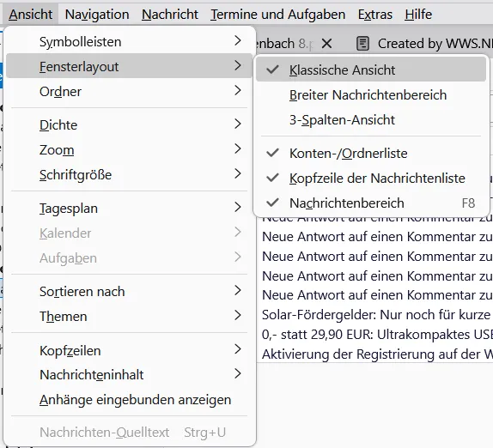This screenshot has height=448, width=493.
Task: Click the document icon on 'Created by WWS' tab
Action: point(362,44)
